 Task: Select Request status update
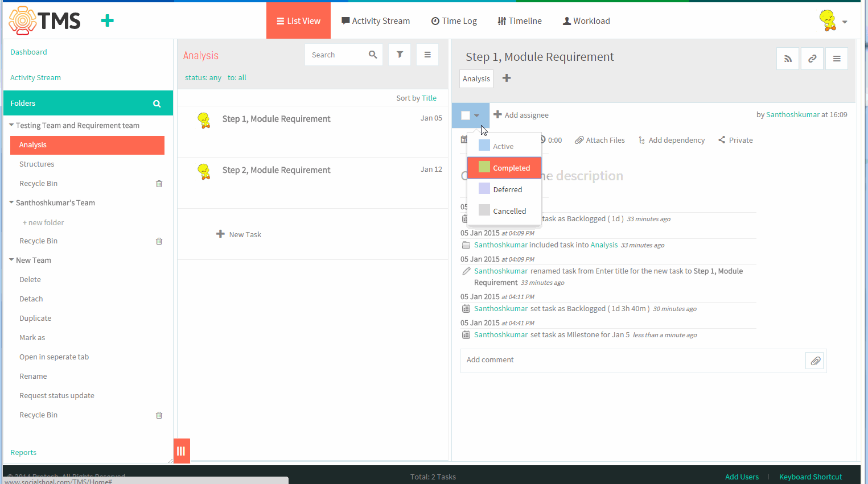point(57,395)
